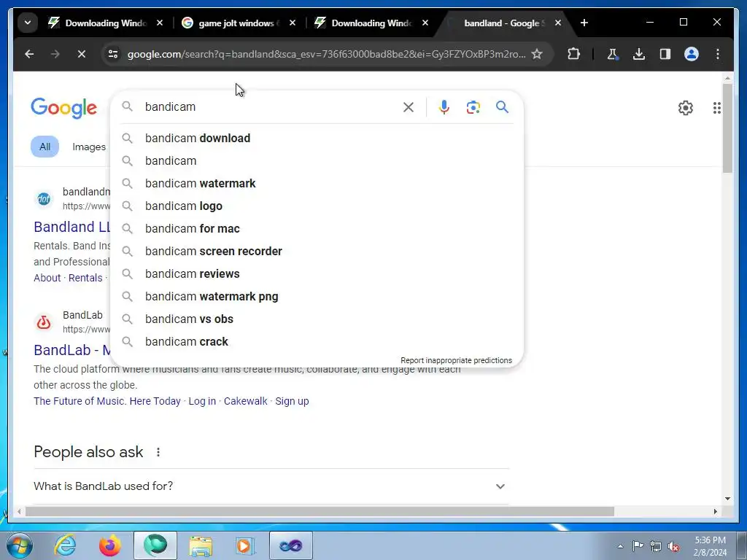Click the horizontal scrollbar thumb
Image resolution: width=747 pixels, height=560 pixels.
(320, 512)
